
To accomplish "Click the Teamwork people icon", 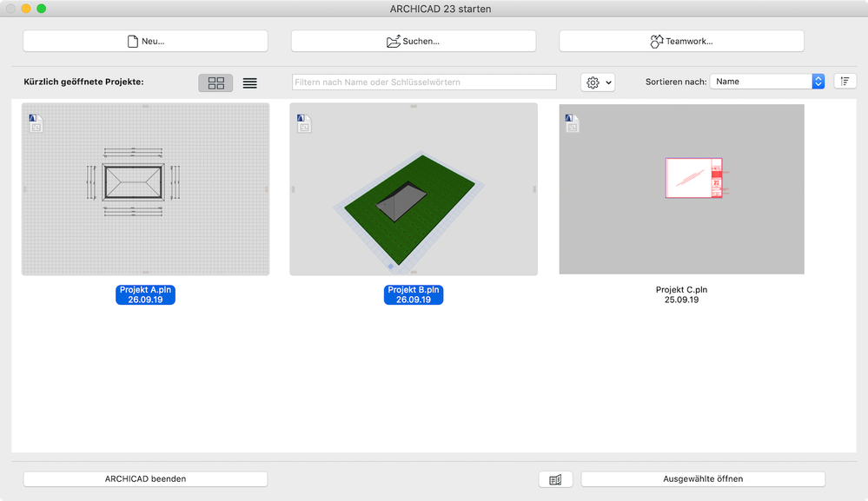I will 657,40.
